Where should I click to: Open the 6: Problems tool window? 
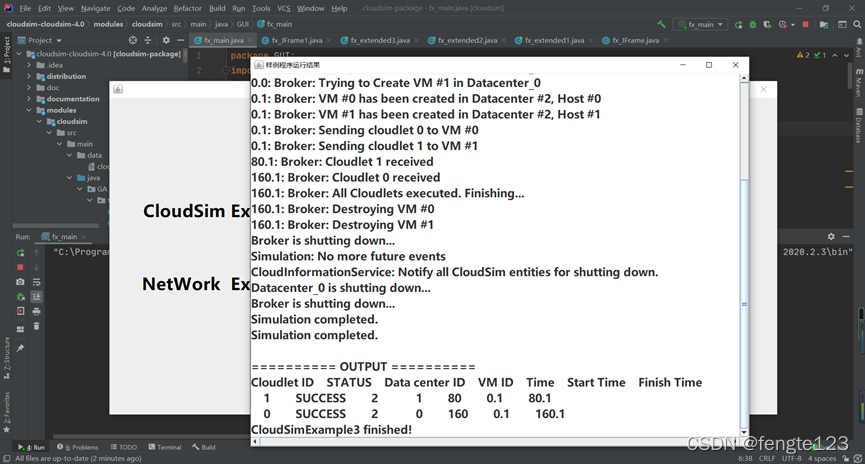(77, 447)
